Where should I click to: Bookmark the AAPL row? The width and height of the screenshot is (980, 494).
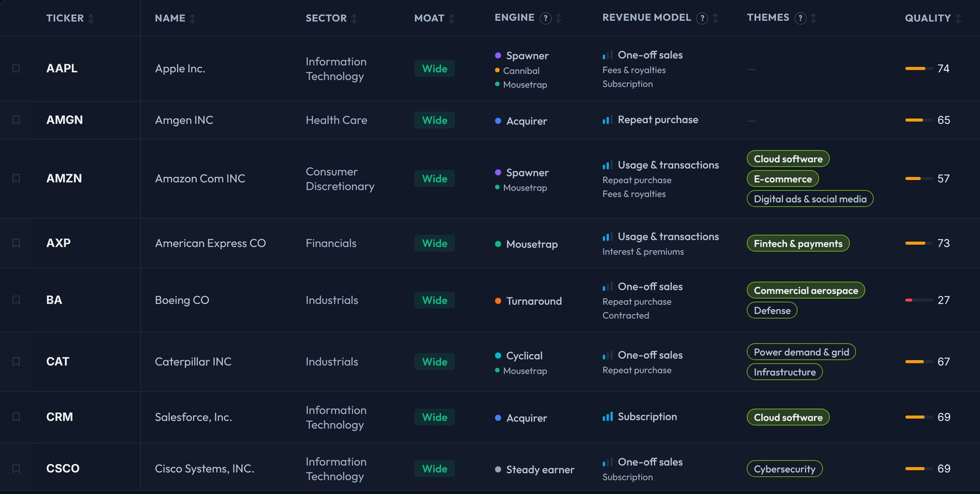pos(17,69)
